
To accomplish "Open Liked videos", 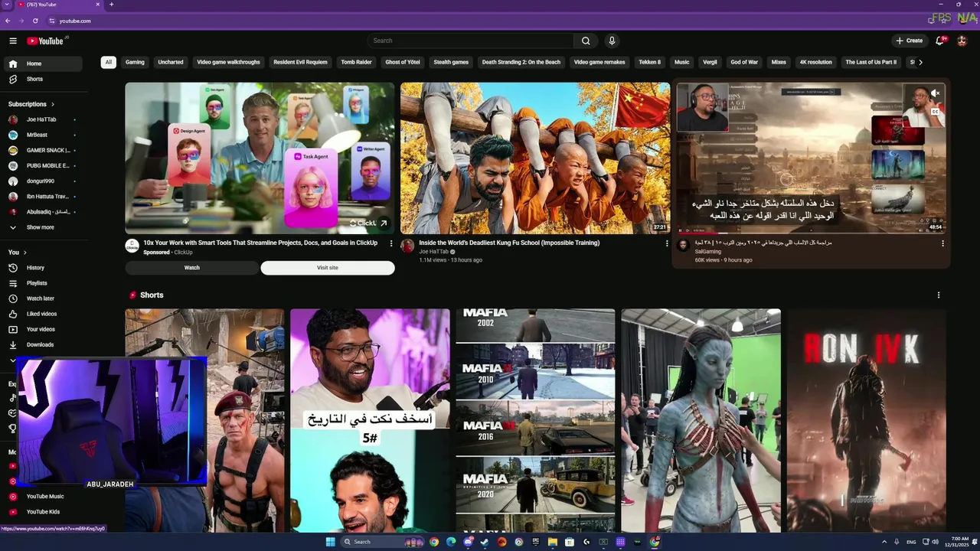I will click(x=44, y=314).
